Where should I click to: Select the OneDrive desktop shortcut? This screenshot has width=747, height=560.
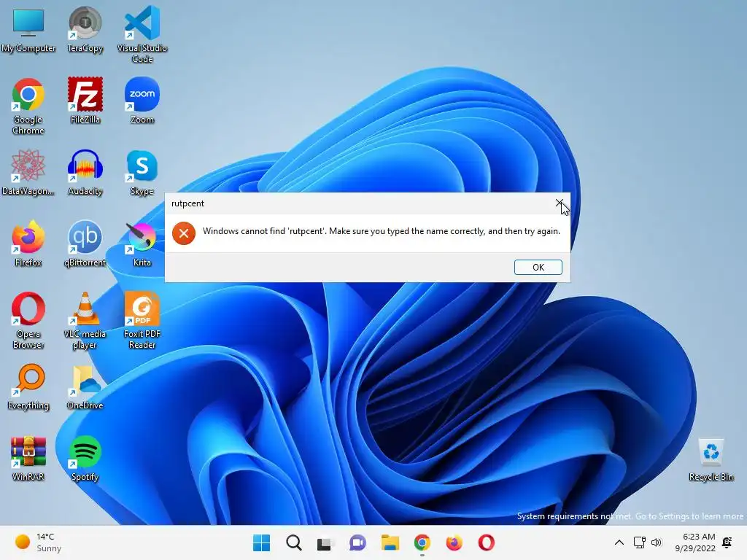coord(85,386)
